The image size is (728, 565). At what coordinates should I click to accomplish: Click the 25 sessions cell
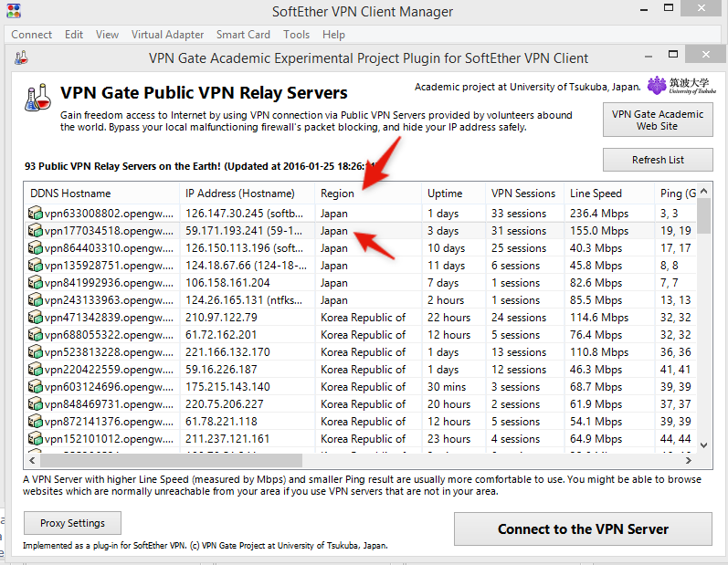pos(519,248)
